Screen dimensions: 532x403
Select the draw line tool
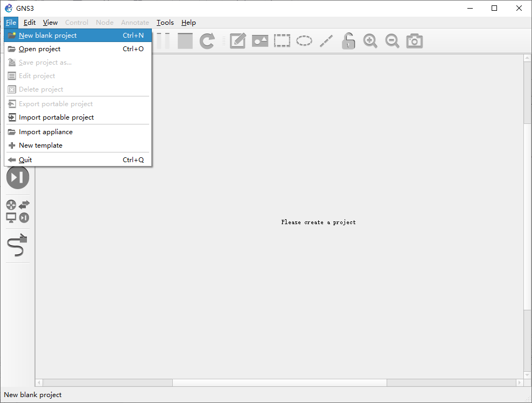click(326, 41)
